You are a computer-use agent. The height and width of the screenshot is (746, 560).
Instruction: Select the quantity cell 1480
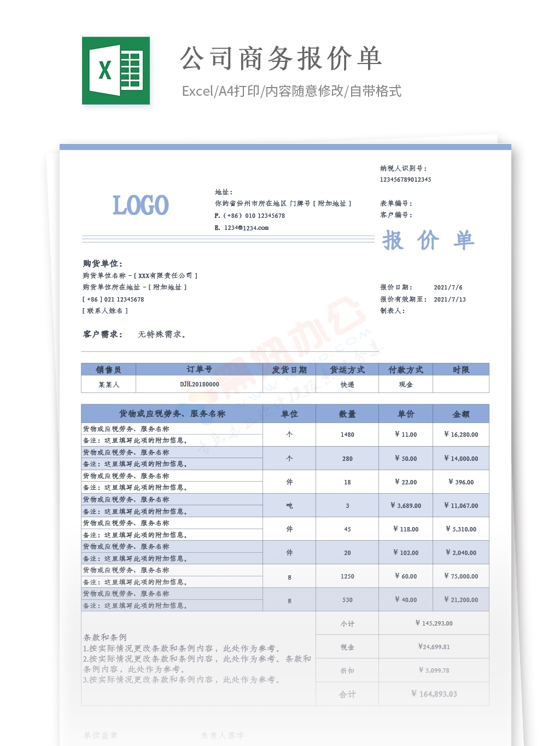pyautogui.click(x=347, y=435)
